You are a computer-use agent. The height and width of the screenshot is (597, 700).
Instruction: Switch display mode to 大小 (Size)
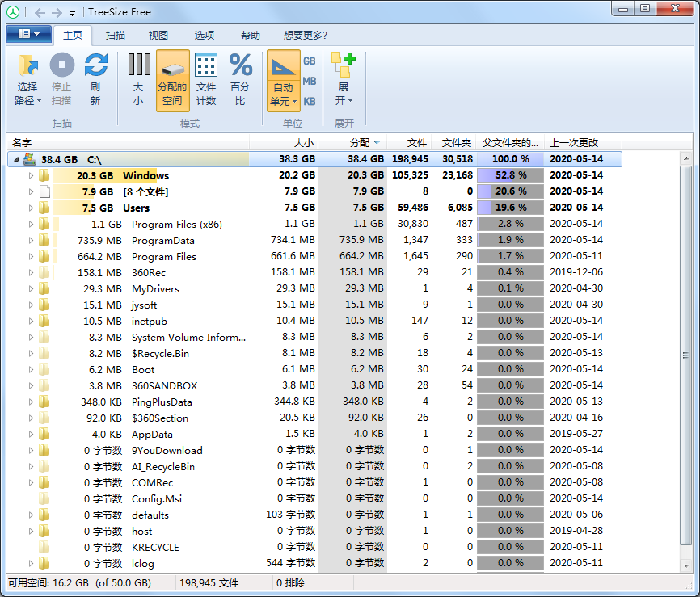[138, 77]
